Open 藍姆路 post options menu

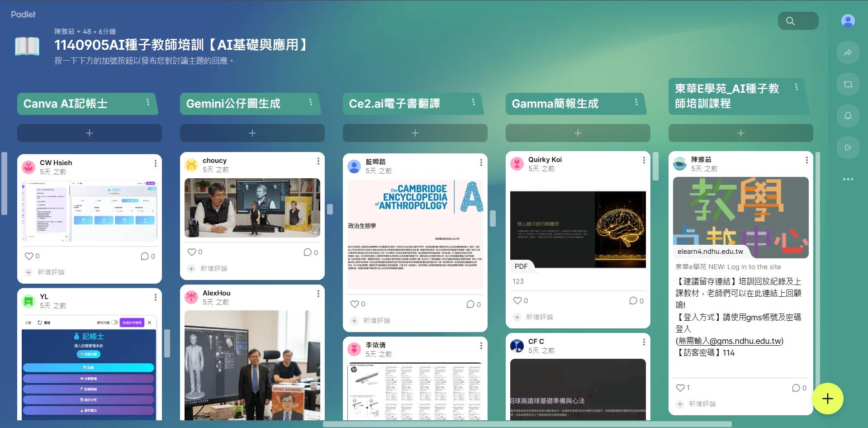click(x=481, y=162)
